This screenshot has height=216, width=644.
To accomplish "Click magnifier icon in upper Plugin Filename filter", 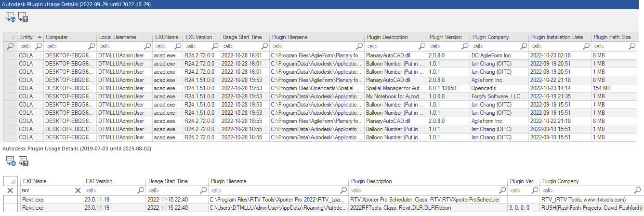I will pos(359,46).
